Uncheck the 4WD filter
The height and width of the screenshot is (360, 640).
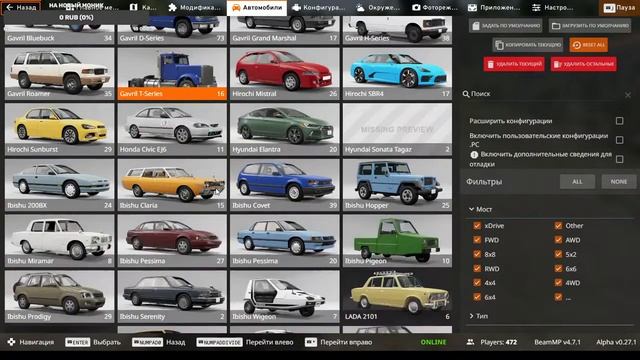tap(558, 282)
